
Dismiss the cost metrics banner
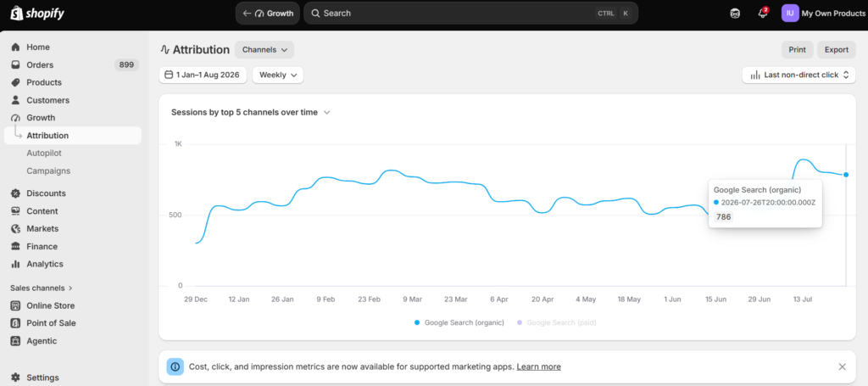(842, 366)
